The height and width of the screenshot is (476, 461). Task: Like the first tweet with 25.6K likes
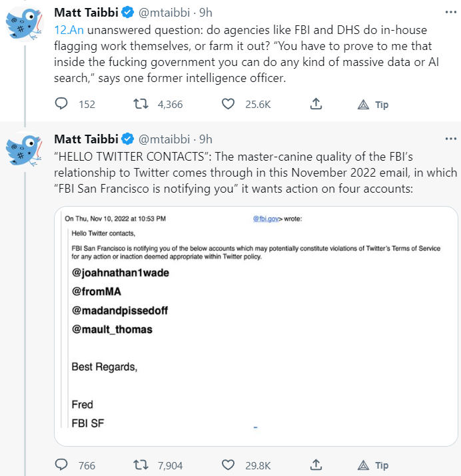click(229, 104)
